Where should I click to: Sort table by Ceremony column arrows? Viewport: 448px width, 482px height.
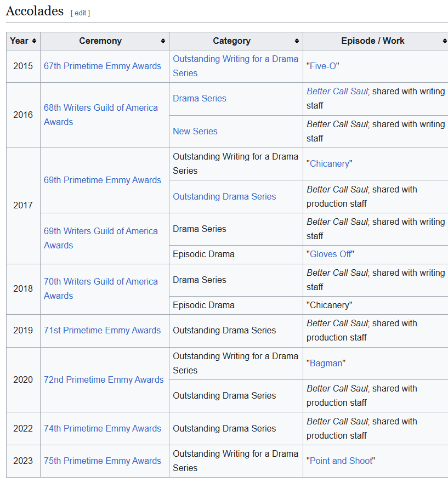(x=163, y=41)
